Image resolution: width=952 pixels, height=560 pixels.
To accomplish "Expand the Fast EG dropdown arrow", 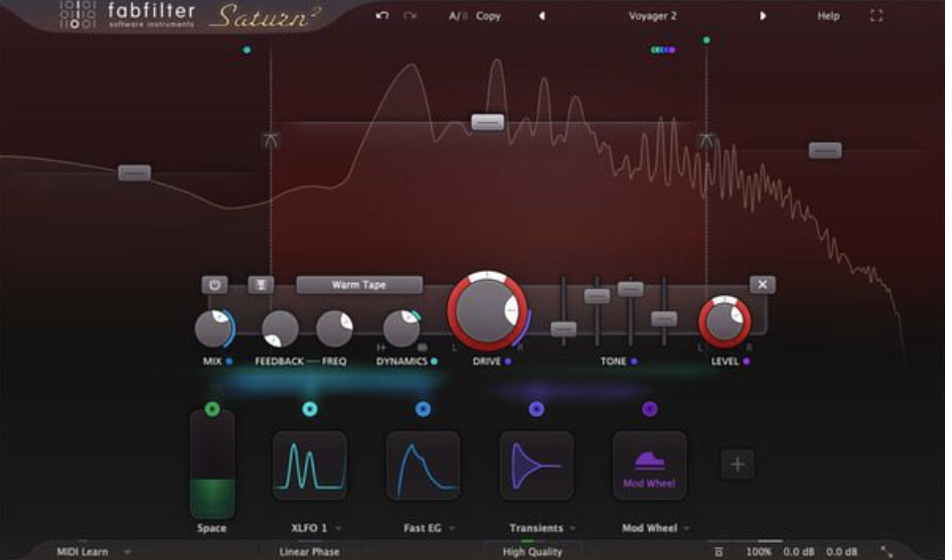I will [452, 528].
